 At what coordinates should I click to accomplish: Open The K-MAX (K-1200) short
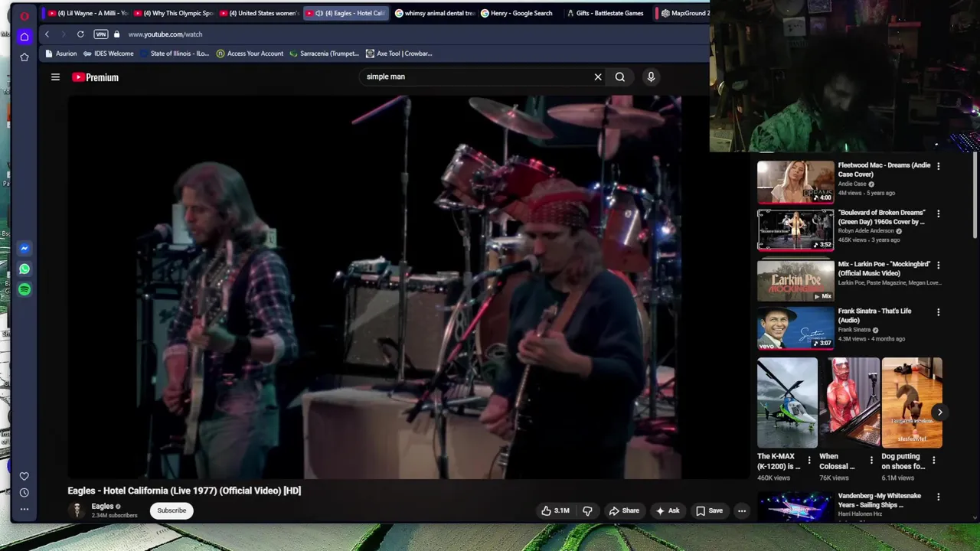pyautogui.click(x=787, y=403)
